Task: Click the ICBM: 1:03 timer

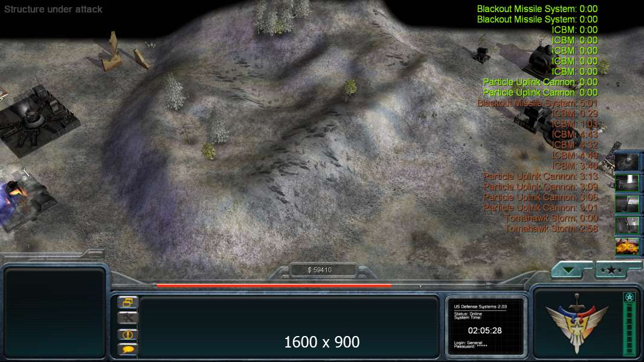Action: [575, 124]
